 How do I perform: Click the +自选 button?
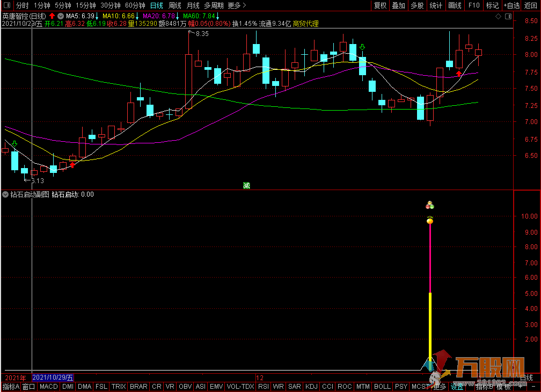[x=511, y=5]
